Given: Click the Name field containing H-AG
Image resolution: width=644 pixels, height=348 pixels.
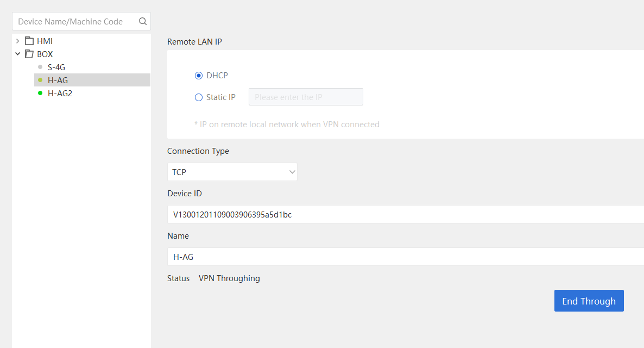Looking at the screenshot, I should coord(406,257).
